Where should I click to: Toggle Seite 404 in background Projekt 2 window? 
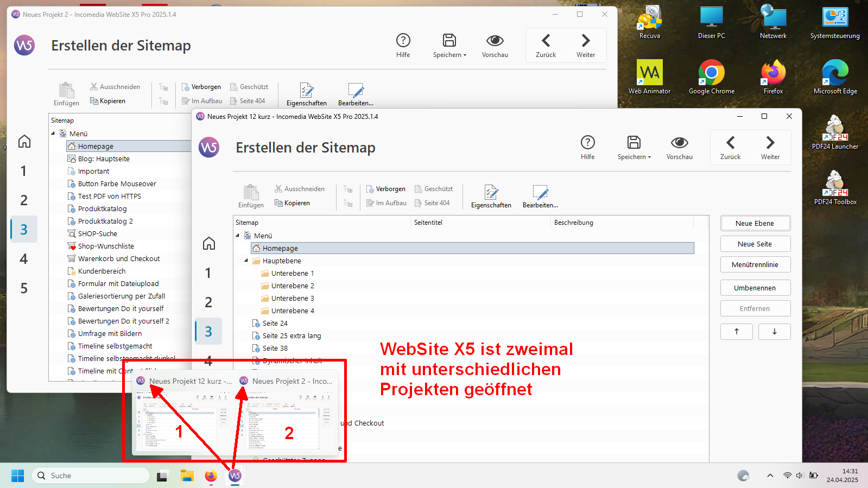[248, 101]
